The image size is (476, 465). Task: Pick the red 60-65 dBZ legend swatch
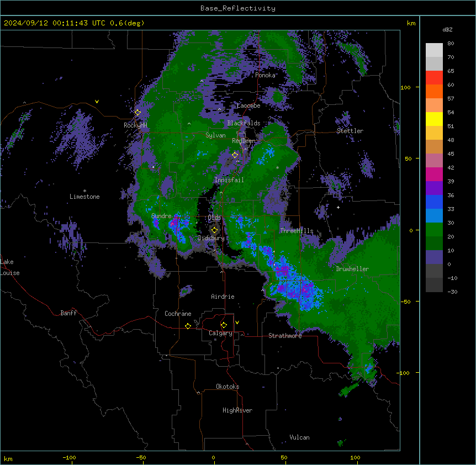point(434,78)
